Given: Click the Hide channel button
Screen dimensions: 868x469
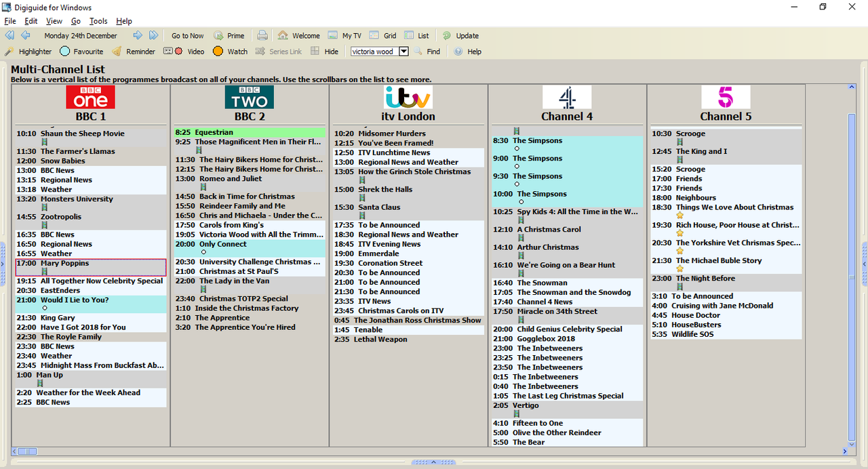Looking at the screenshot, I should (x=324, y=52).
